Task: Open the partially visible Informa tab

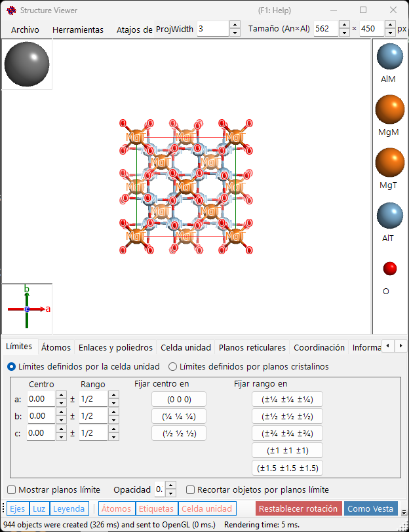Action: [366, 347]
